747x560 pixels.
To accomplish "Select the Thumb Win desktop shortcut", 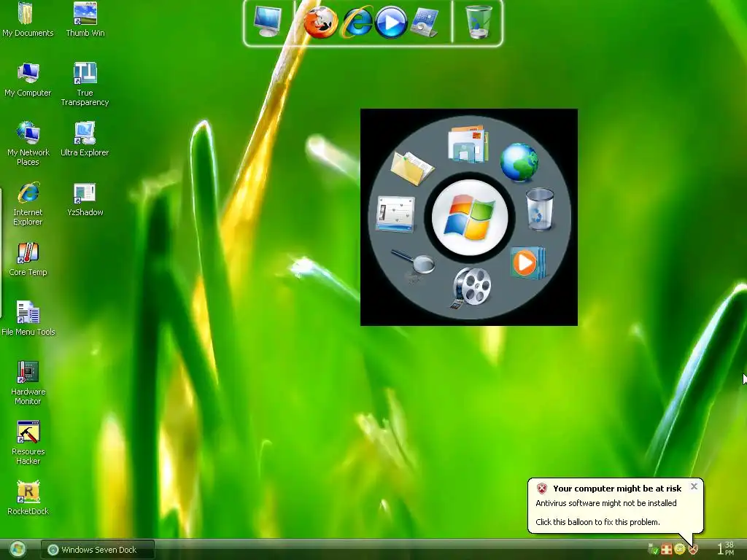I will point(85,20).
